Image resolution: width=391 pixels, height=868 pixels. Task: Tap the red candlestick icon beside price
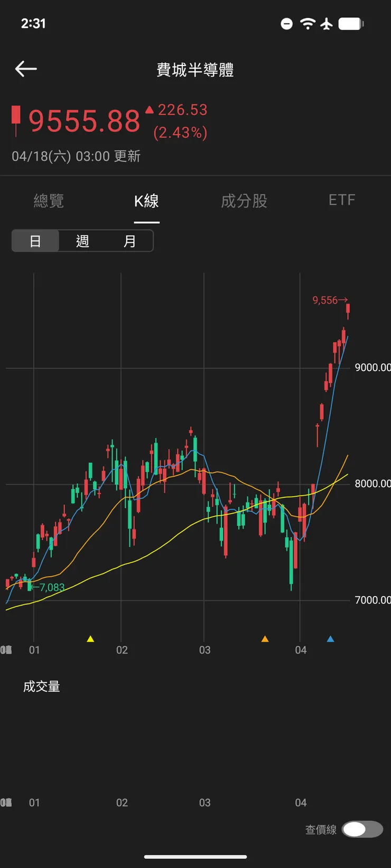(16, 119)
